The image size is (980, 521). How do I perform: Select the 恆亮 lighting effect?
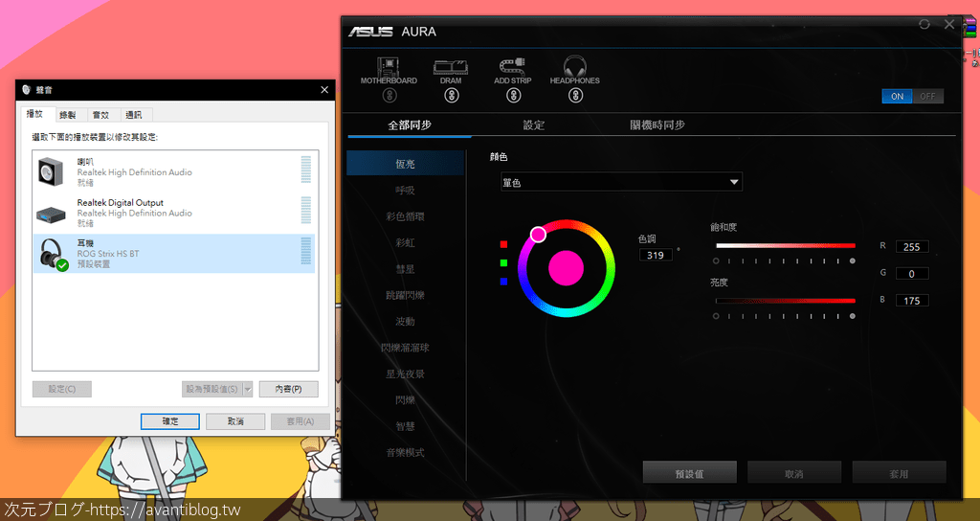tap(405, 164)
